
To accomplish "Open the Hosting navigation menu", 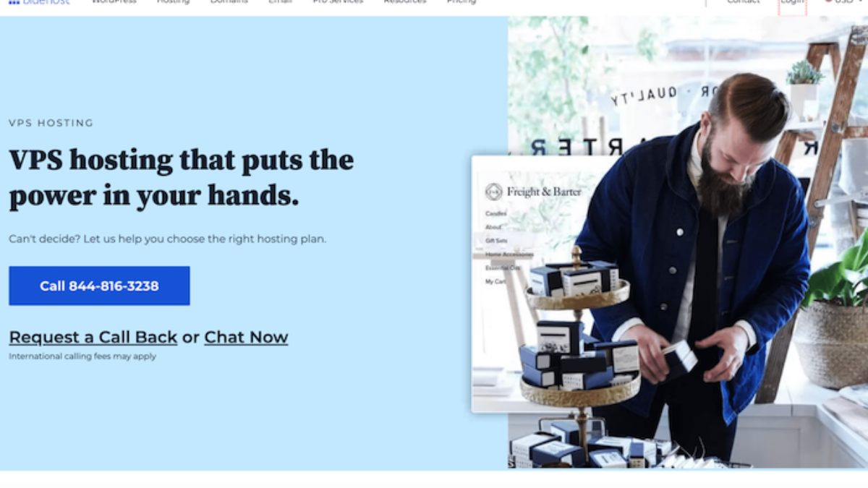I will tap(173, 2).
